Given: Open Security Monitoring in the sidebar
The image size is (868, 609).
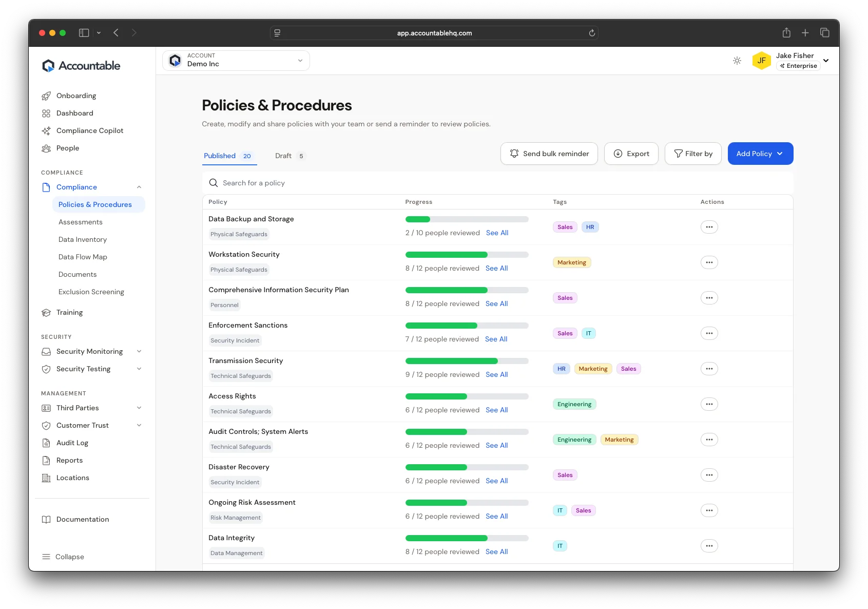Looking at the screenshot, I should pyautogui.click(x=89, y=351).
